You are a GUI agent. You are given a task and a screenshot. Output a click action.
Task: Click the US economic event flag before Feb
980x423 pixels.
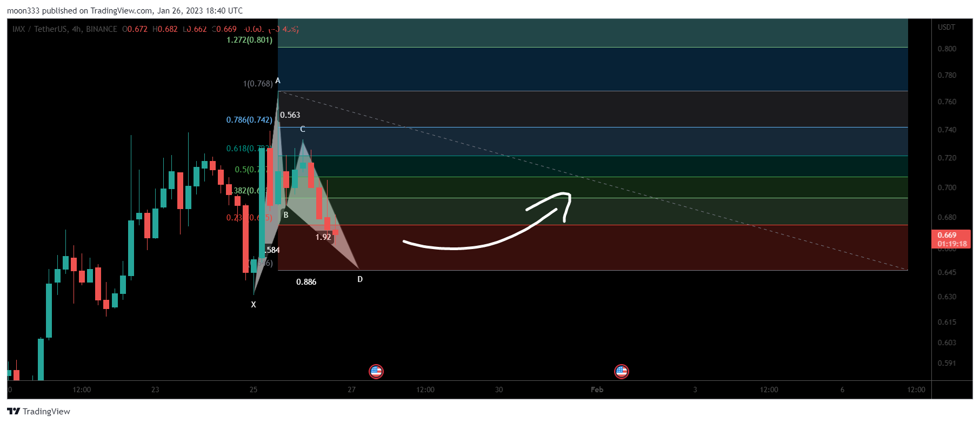click(x=622, y=371)
